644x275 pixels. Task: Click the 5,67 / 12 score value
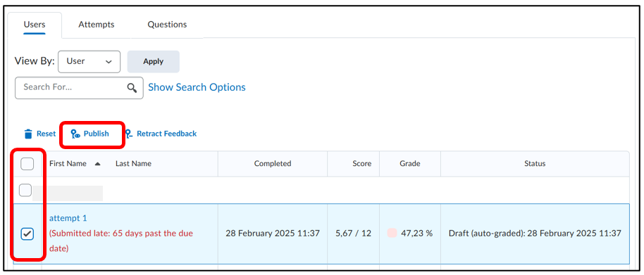click(x=353, y=234)
